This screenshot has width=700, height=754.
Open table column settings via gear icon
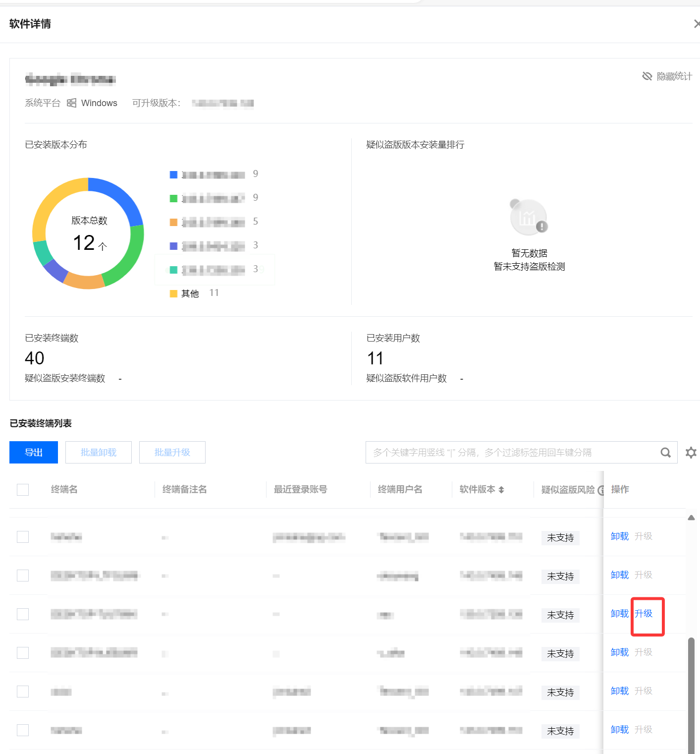(x=691, y=453)
